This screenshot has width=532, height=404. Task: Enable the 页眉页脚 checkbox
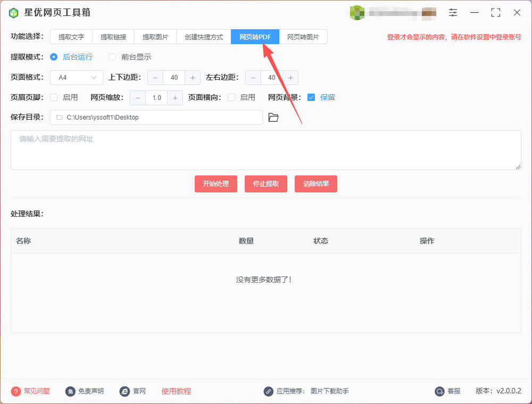click(53, 97)
